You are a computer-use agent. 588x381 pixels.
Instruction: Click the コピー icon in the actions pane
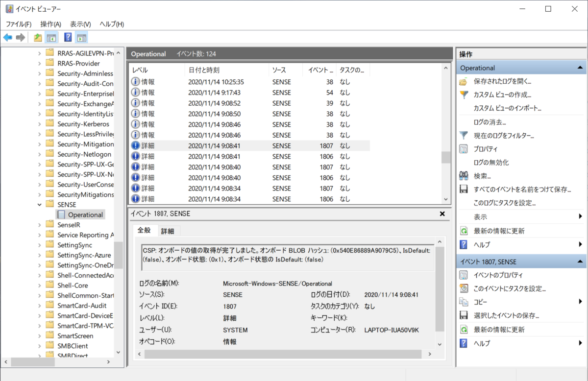coord(464,302)
